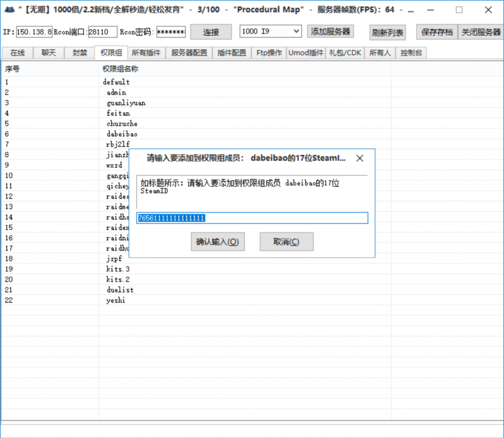This screenshot has width=504, height=438.
Task: Open the 所有插件 tab
Action: point(146,53)
